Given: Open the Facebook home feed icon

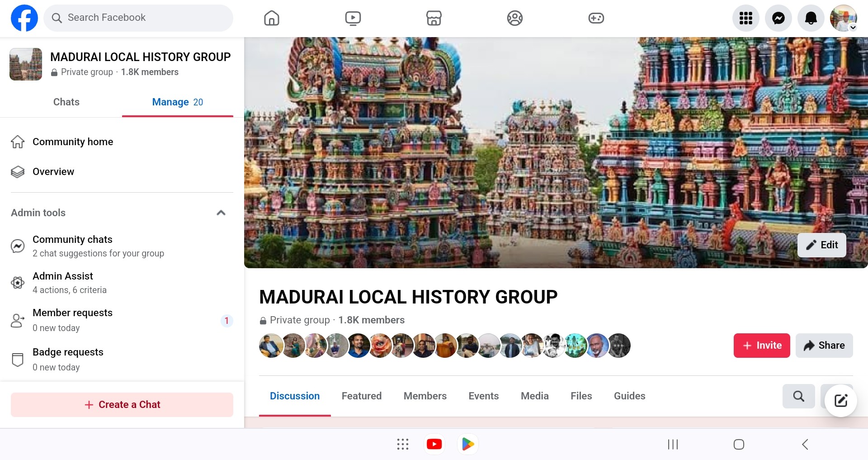Looking at the screenshot, I should (x=271, y=18).
